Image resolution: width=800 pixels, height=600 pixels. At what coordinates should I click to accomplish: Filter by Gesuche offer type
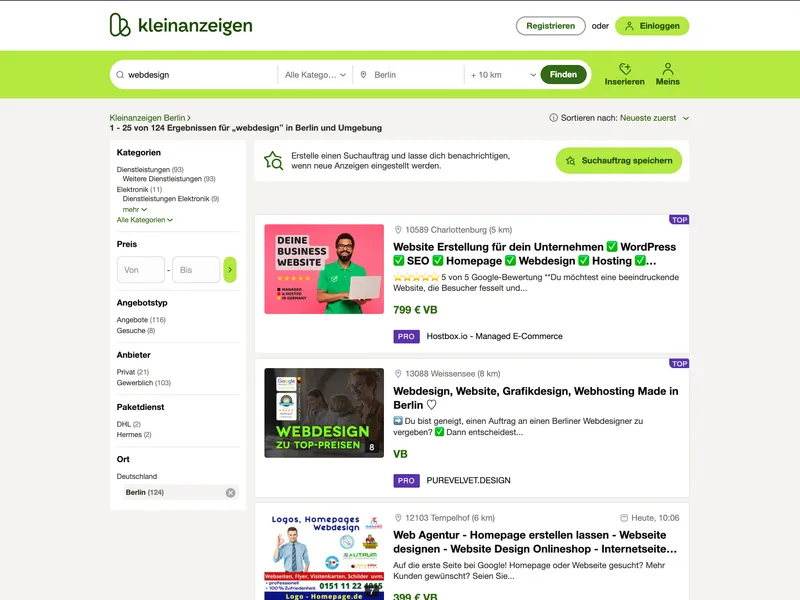(136, 331)
